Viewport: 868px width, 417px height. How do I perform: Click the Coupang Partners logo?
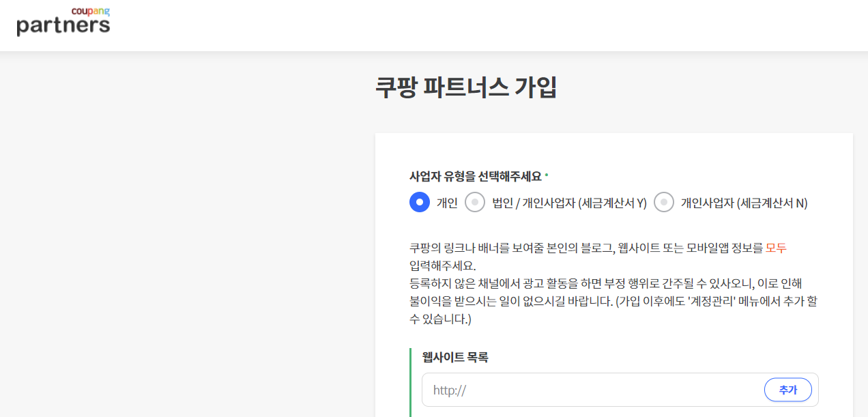(63, 21)
